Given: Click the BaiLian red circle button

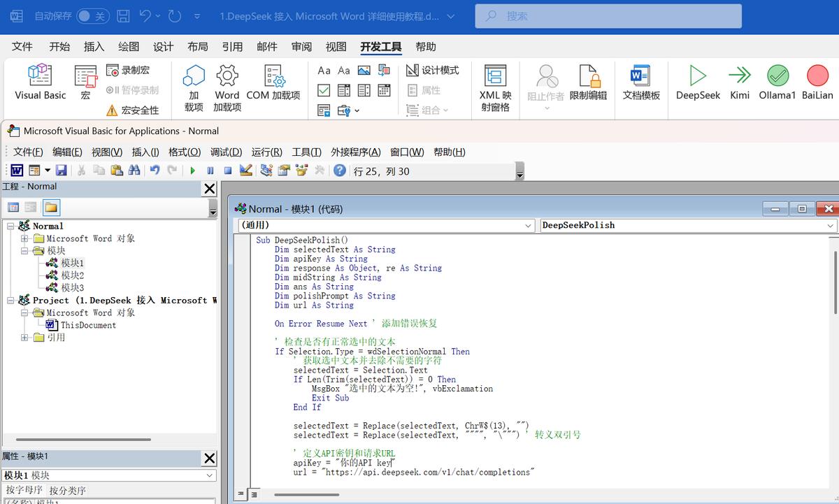Looking at the screenshot, I should click(817, 82).
